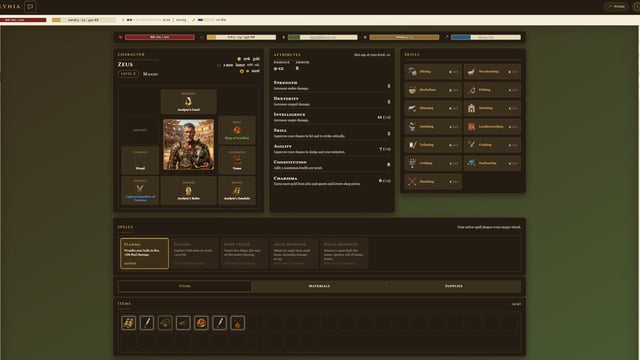Increase the Intelligence attribute by one
Image resolution: width=640 pixels, height=360 pixels.
pyautogui.click(x=387, y=117)
